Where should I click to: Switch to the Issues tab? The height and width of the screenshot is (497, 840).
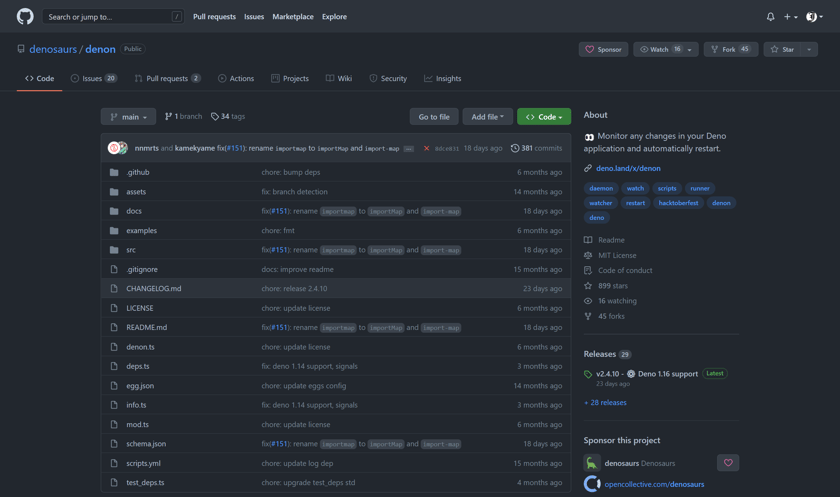pos(94,78)
